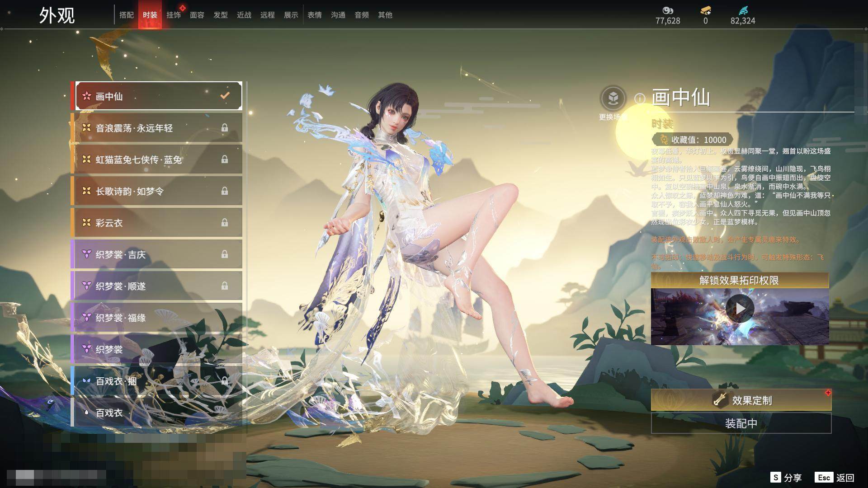Open the info icon beside 画中仙 title
Image resolution: width=868 pixels, height=488 pixels.
[x=639, y=98]
